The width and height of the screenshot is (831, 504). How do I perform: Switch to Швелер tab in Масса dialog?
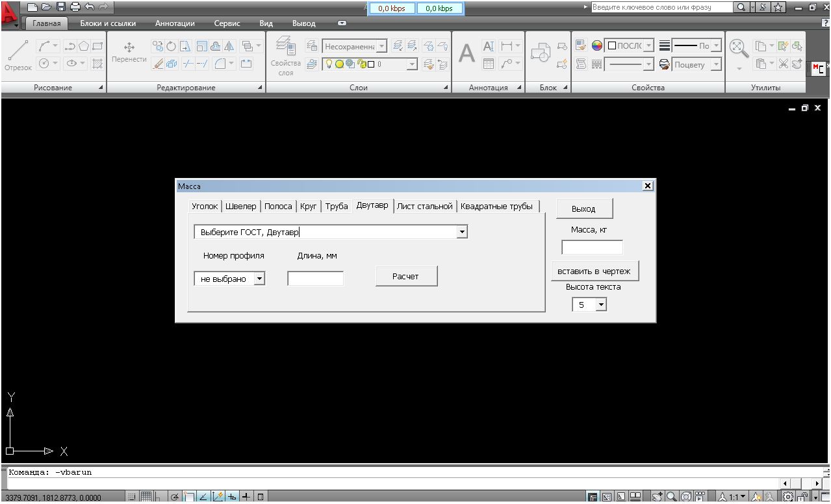tap(241, 207)
